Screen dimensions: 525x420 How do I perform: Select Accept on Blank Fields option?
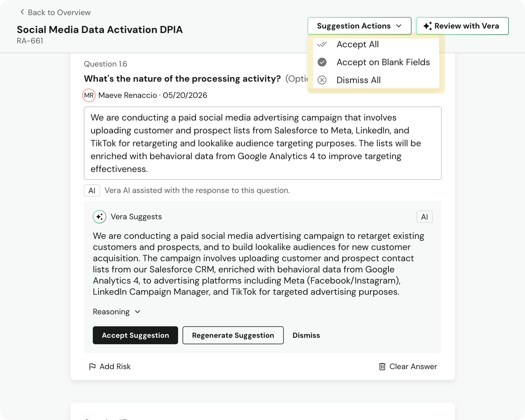coord(376,62)
